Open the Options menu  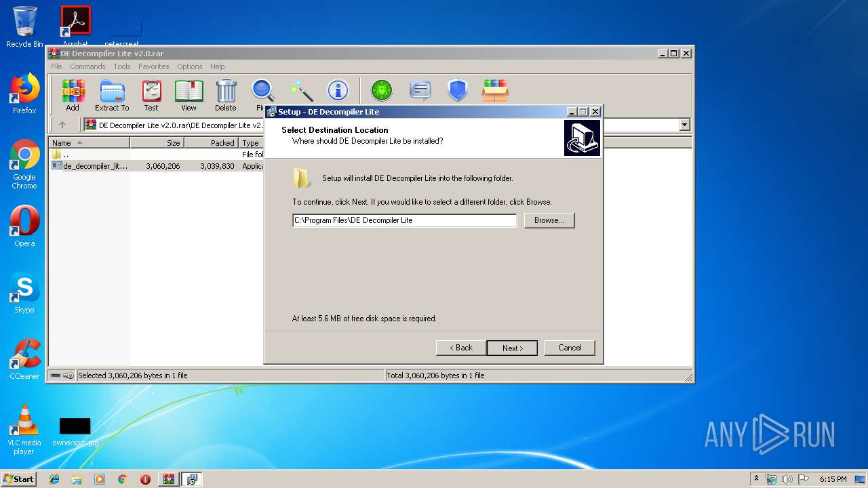point(190,66)
